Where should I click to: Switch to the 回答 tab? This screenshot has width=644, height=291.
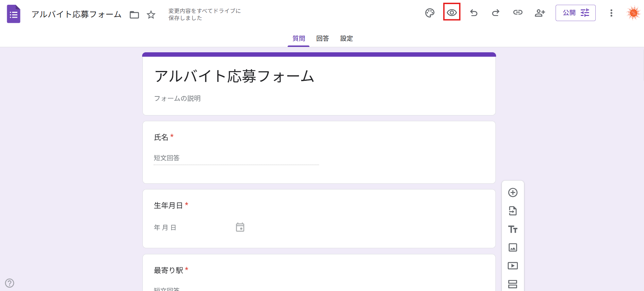[x=322, y=38]
